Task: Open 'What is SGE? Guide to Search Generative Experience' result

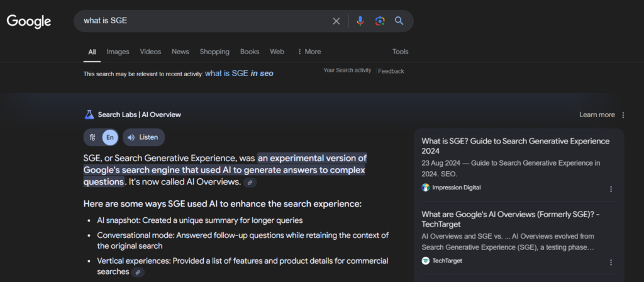Action: coord(516,146)
